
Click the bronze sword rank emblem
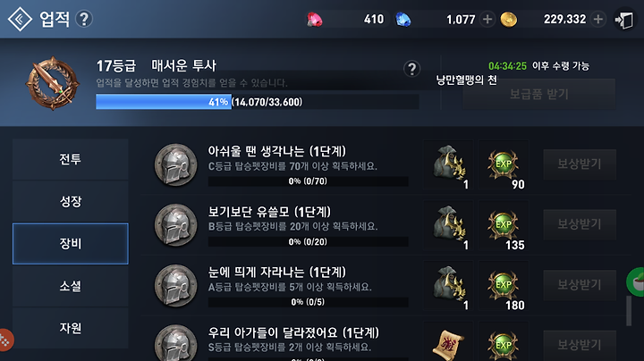point(53,83)
